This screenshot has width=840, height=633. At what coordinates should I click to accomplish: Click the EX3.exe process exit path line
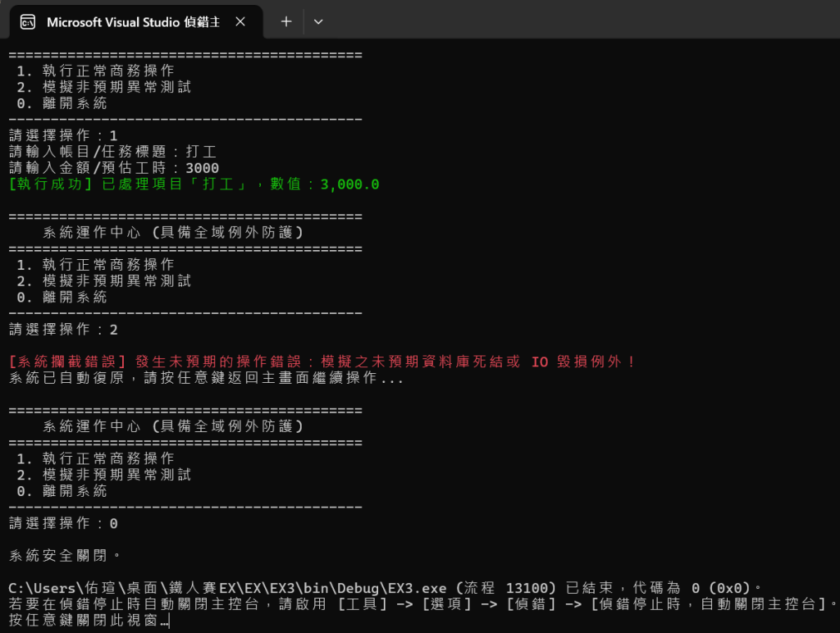(386, 588)
